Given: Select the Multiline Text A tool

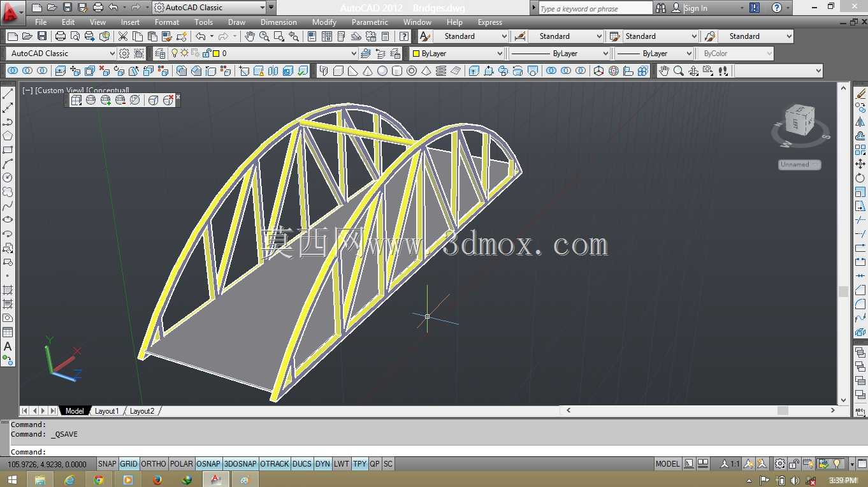Looking at the screenshot, I should [x=8, y=347].
